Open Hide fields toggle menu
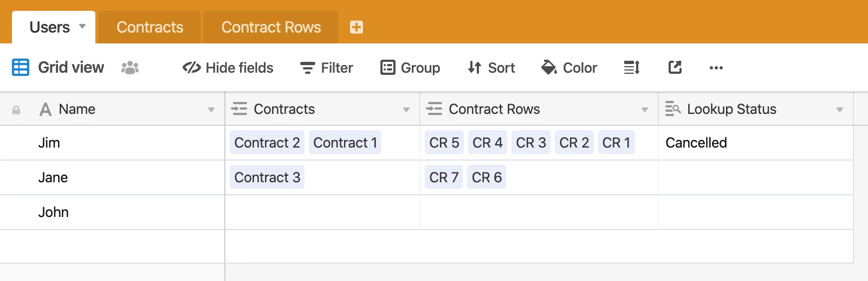868x281 pixels. (228, 68)
